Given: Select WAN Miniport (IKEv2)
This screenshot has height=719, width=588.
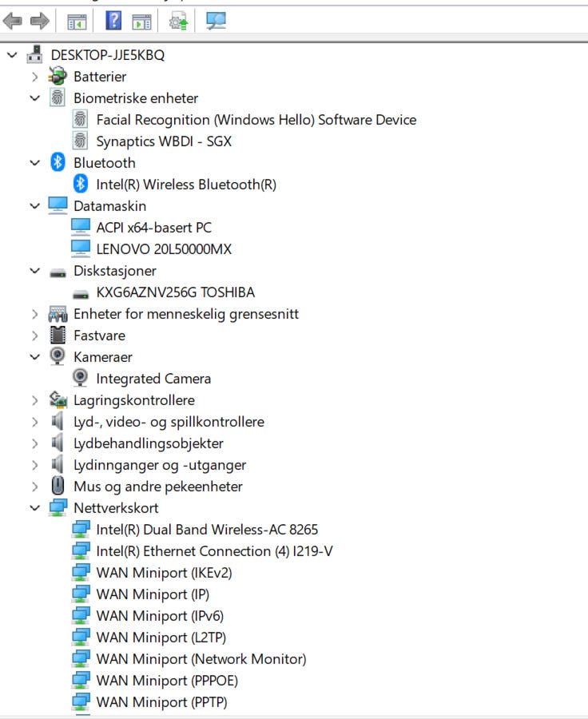Looking at the screenshot, I should point(165,573).
